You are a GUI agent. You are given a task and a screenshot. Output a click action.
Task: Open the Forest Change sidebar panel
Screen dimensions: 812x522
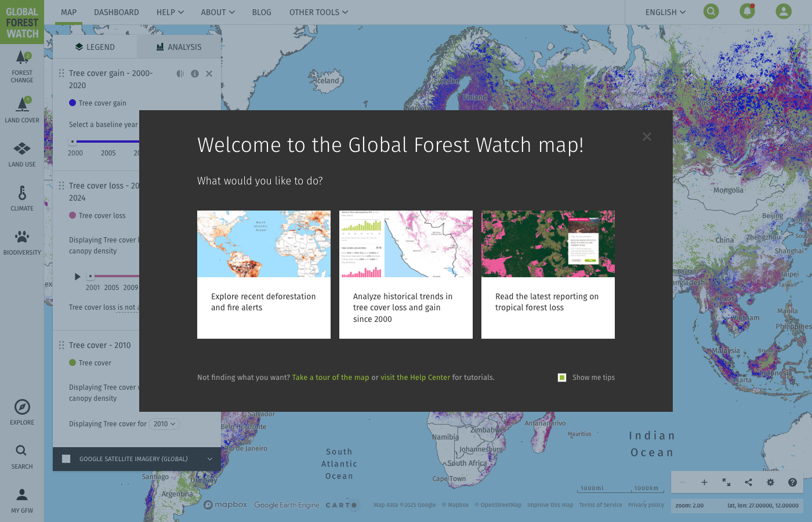[x=21, y=64]
